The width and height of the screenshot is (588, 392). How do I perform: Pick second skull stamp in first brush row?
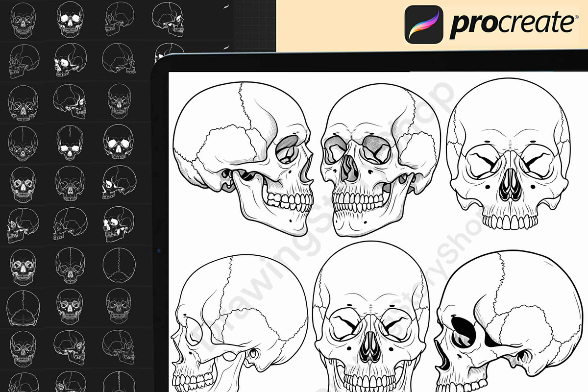[71, 19]
